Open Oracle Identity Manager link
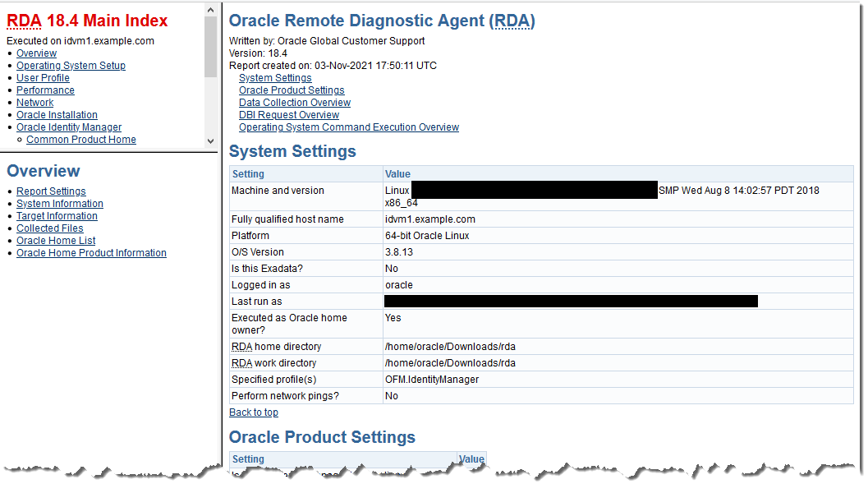This screenshot has height=493, width=868. click(69, 127)
